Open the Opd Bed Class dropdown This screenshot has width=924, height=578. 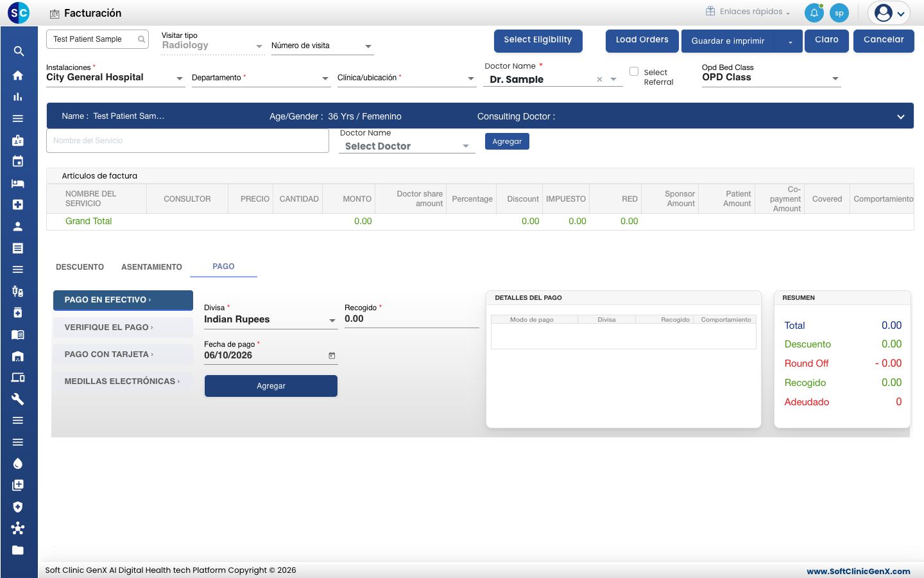(x=771, y=78)
